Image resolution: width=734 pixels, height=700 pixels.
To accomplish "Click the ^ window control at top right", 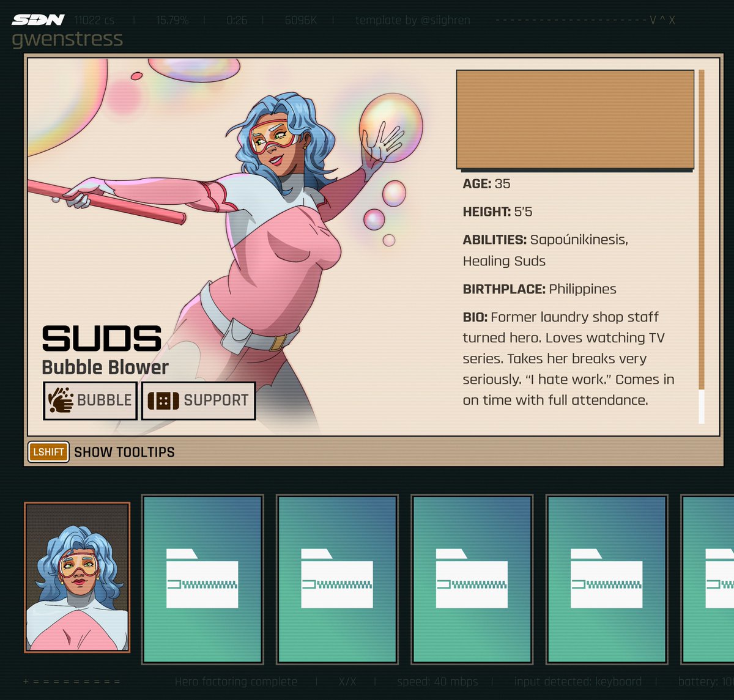I will pos(662,20).
